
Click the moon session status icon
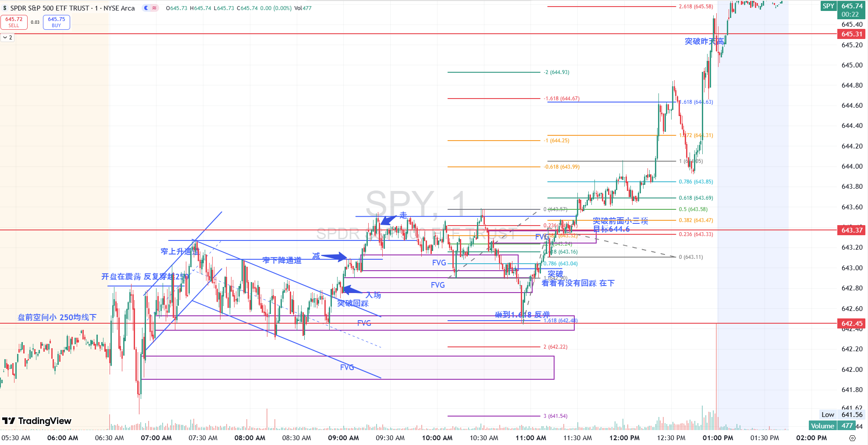(x=146, y=8)
